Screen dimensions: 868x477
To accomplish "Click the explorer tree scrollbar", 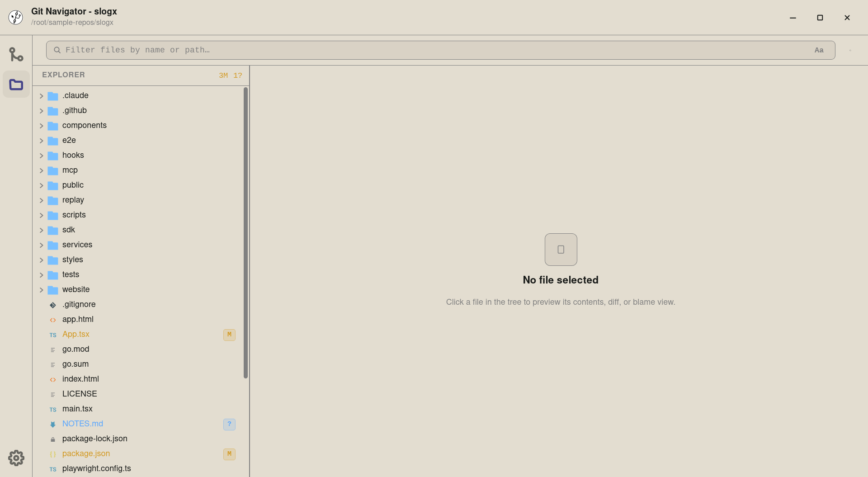I will [x=245, y=232].
